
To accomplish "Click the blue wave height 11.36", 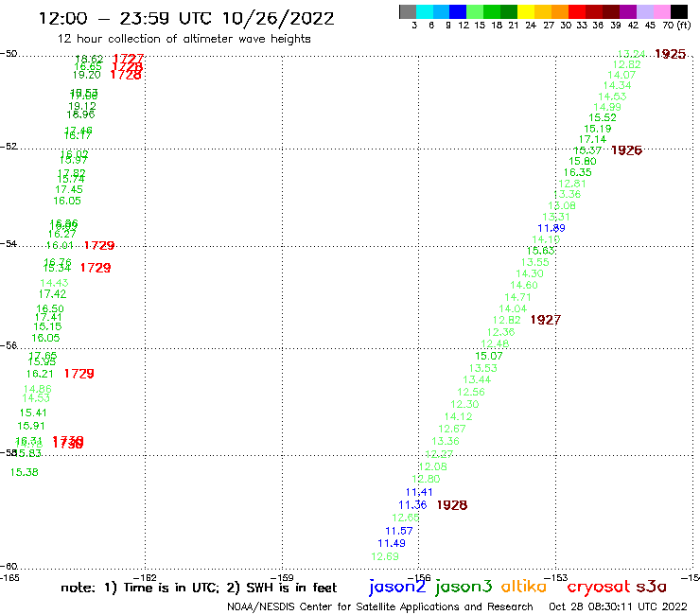I will click(412, 505).
